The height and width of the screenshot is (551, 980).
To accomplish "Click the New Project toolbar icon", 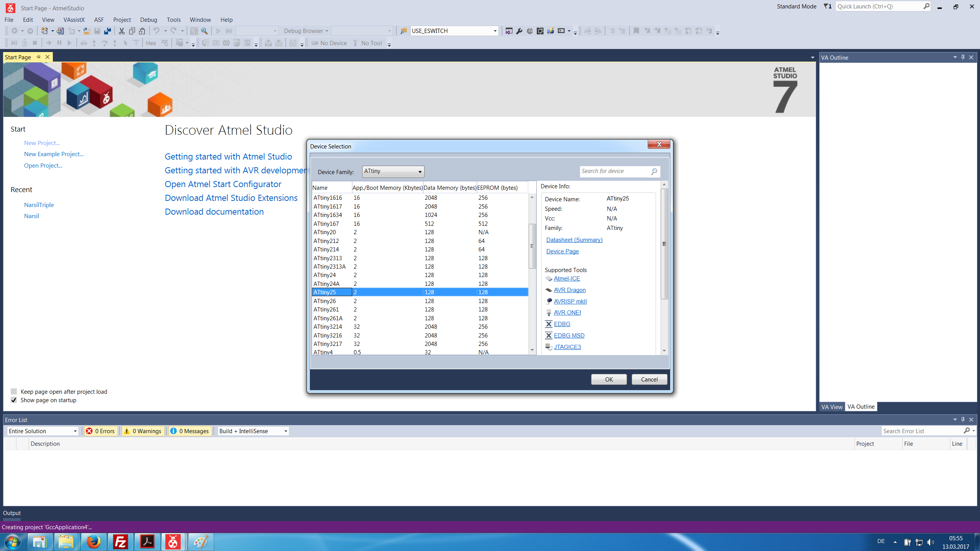I will 44,31.
